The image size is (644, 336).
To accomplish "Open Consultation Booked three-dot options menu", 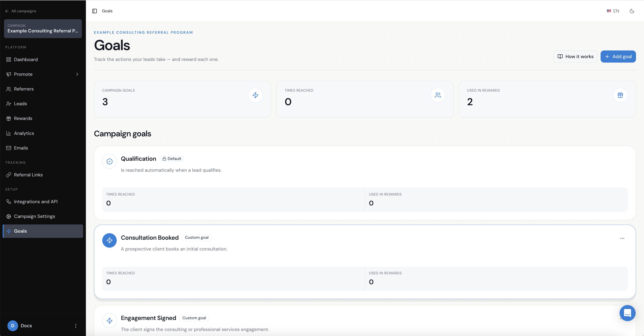I will [x=622, y=238].
